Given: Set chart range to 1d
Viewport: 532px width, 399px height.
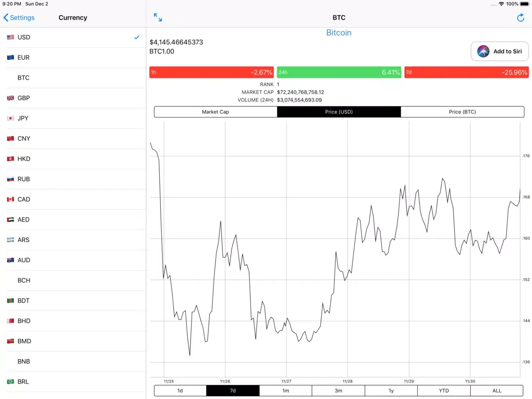Looking at the screenshot, I should pyautogui.click(x=180, y=391).
